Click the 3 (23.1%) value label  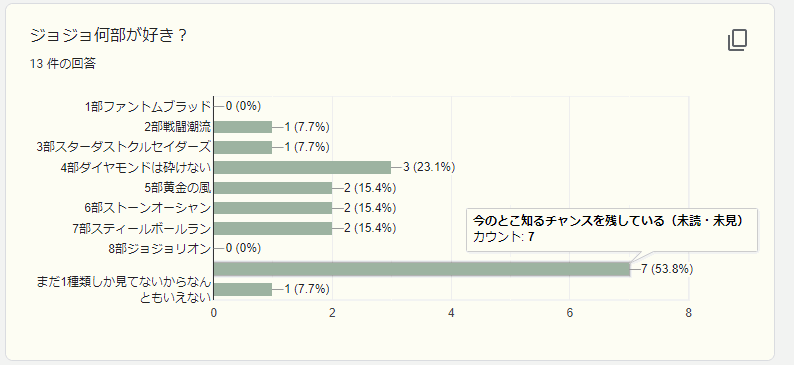click(x=429, y=167)
